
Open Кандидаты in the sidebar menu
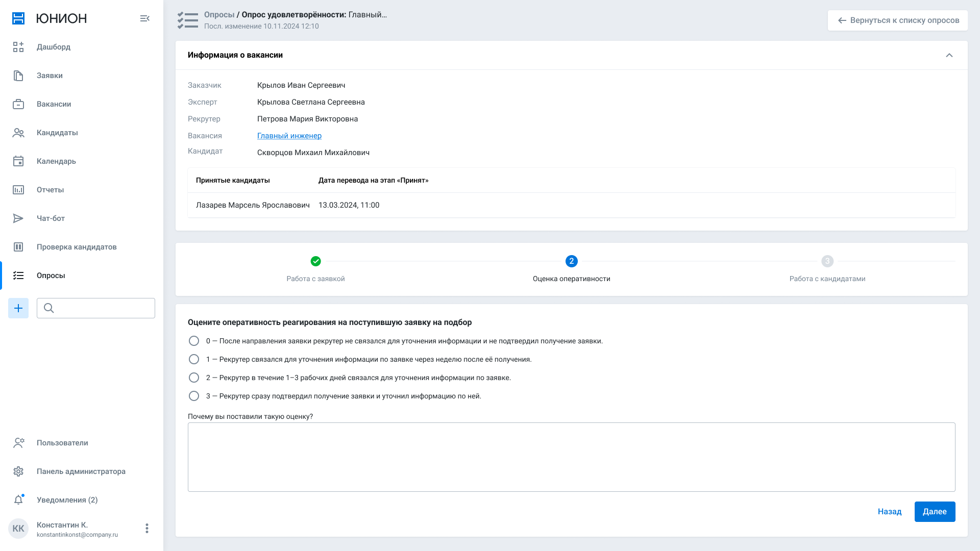57,133
